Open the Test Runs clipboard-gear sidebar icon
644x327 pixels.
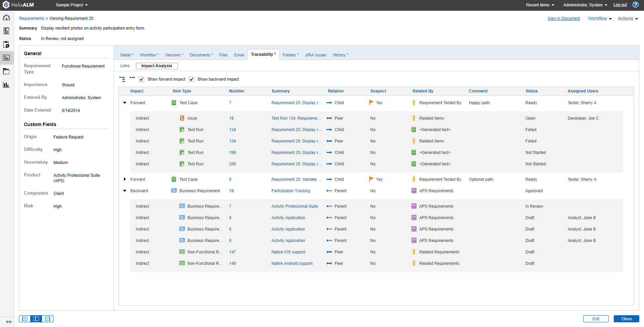pyautogui.click(x=6, y=44)
